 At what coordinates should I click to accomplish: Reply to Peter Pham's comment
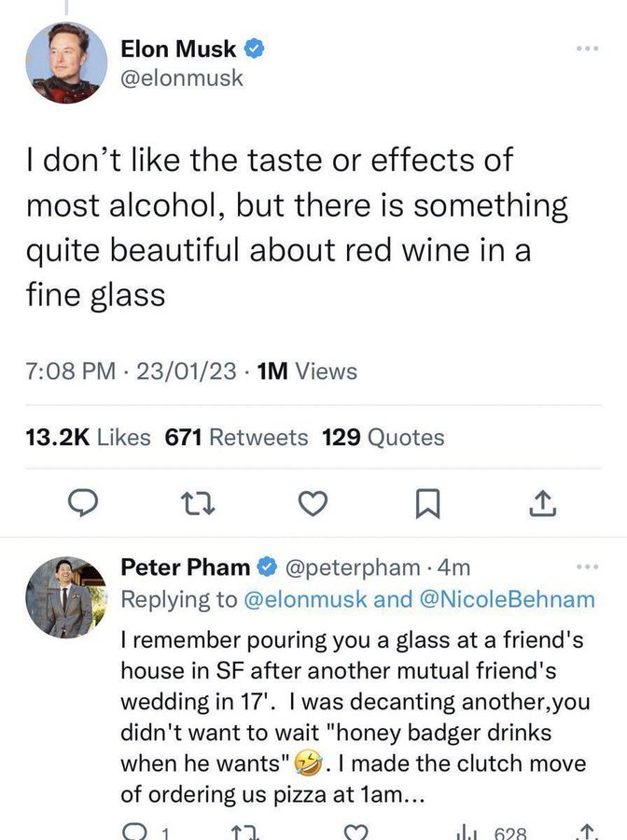point(132,832)
